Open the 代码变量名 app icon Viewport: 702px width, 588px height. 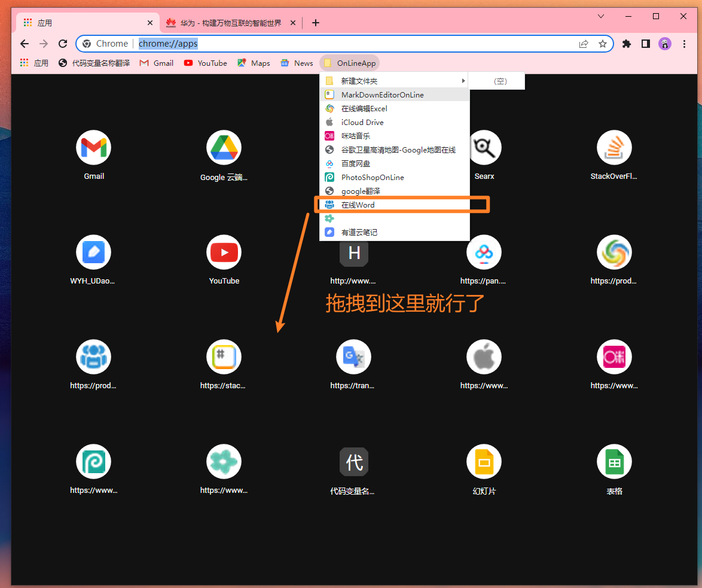point(353,461)
